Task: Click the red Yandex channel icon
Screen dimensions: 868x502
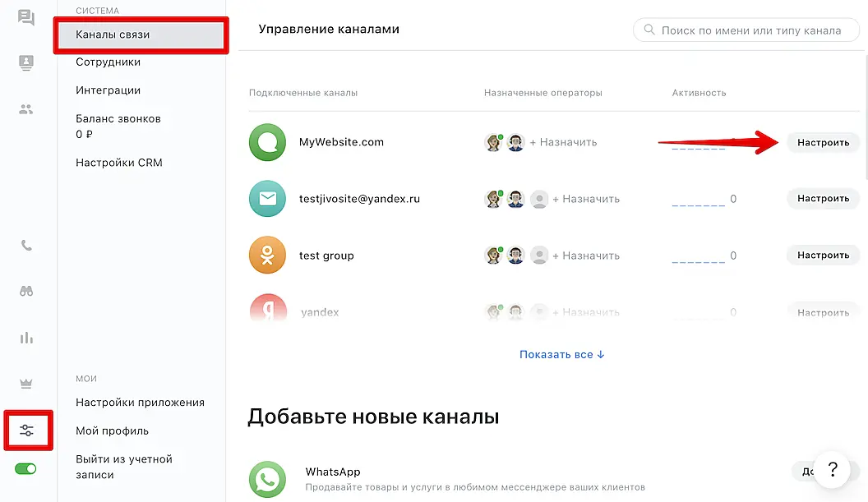Action: (x=268, y=307)
